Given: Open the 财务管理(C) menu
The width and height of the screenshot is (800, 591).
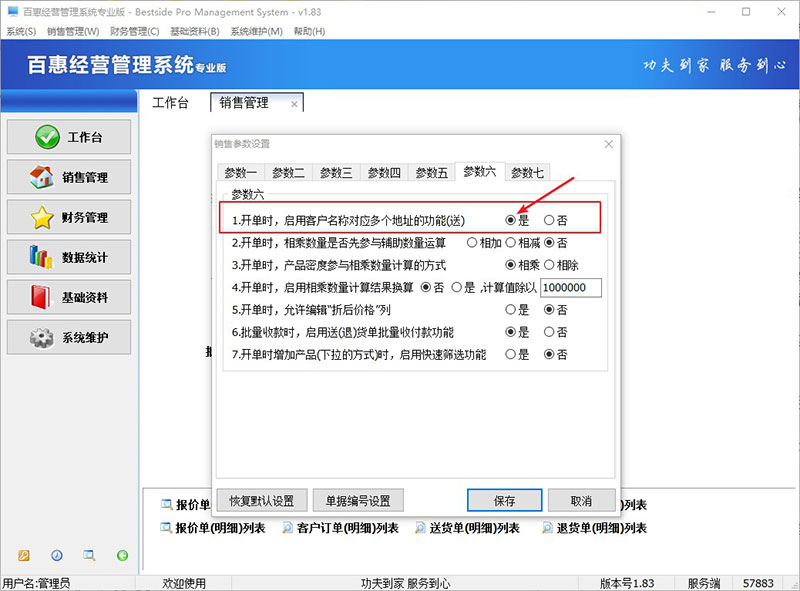Looking at the screenshot, I should pos(135,32).
